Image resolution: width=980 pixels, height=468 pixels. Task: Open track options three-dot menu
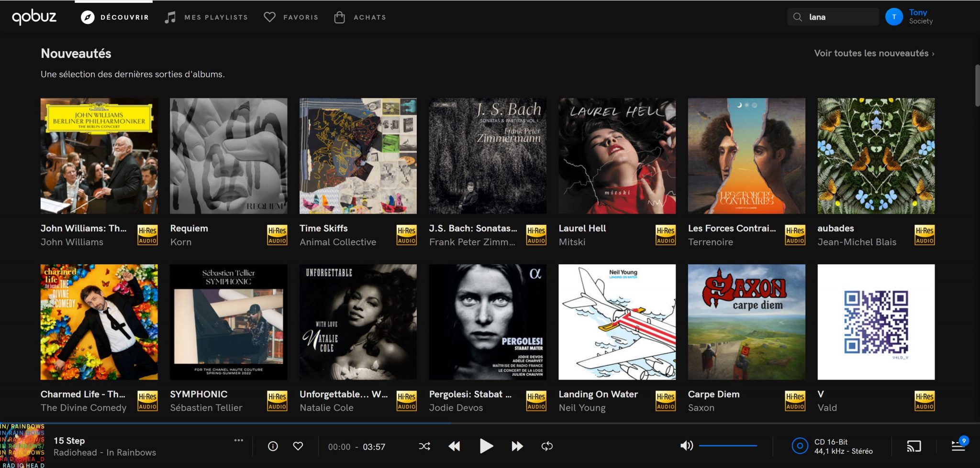[238, 440]
